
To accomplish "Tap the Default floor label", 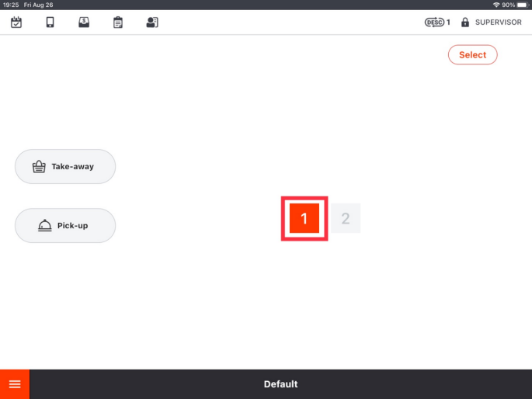I will pos(280,384).
